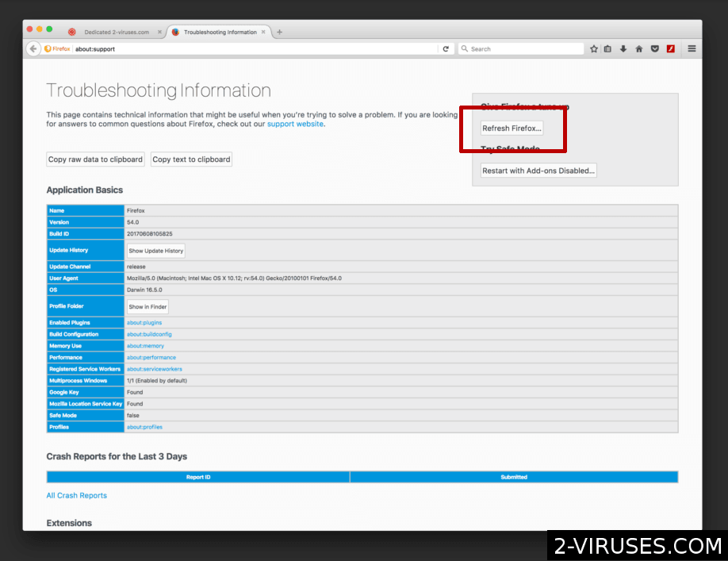
Task: Click the Crash Reports for the Last 3 Days heading
Action: 117,456
